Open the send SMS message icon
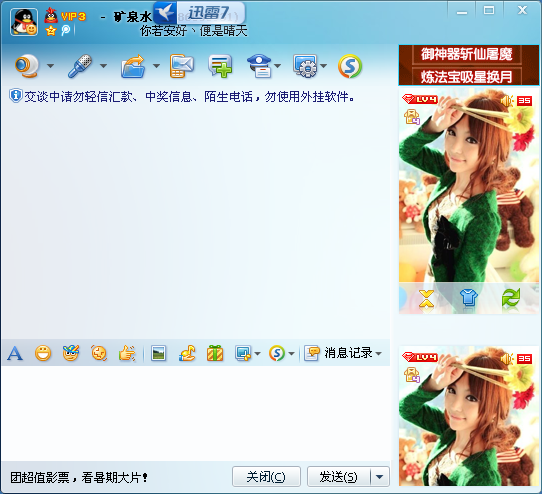Viewport: 542px width, 494px height. [181, 66]
